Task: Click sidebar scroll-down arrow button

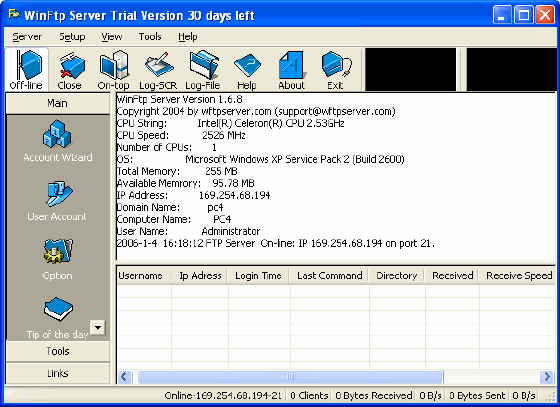Action: click(x=98, y=327)
